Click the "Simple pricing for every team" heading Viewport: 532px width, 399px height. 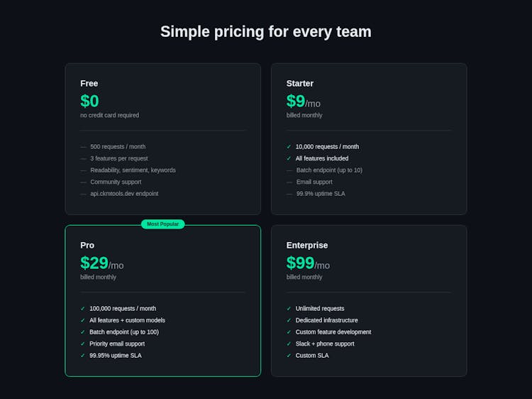tap(266, 32)
